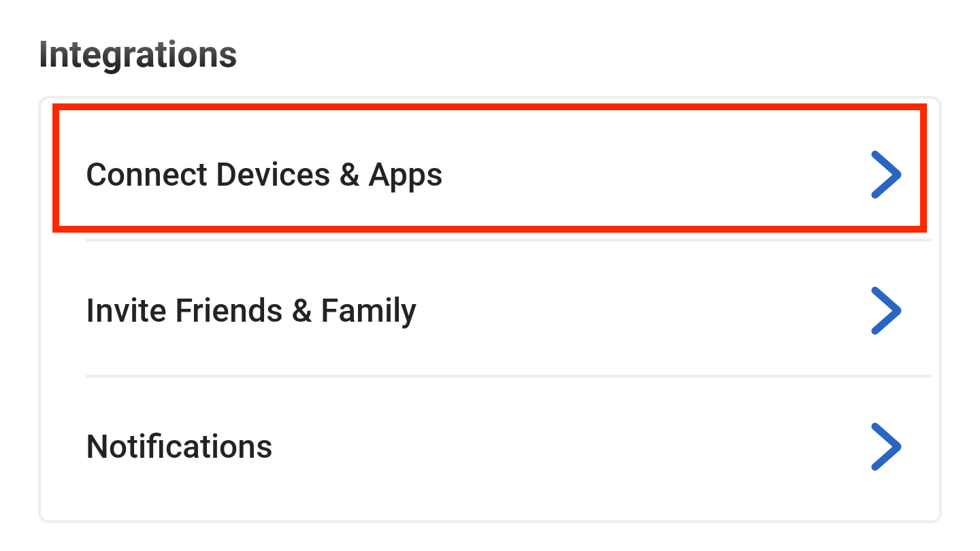Click the word "Family" in the invite row
The width and height of the screenshot is (980, 551).
[x=368, y=312]
